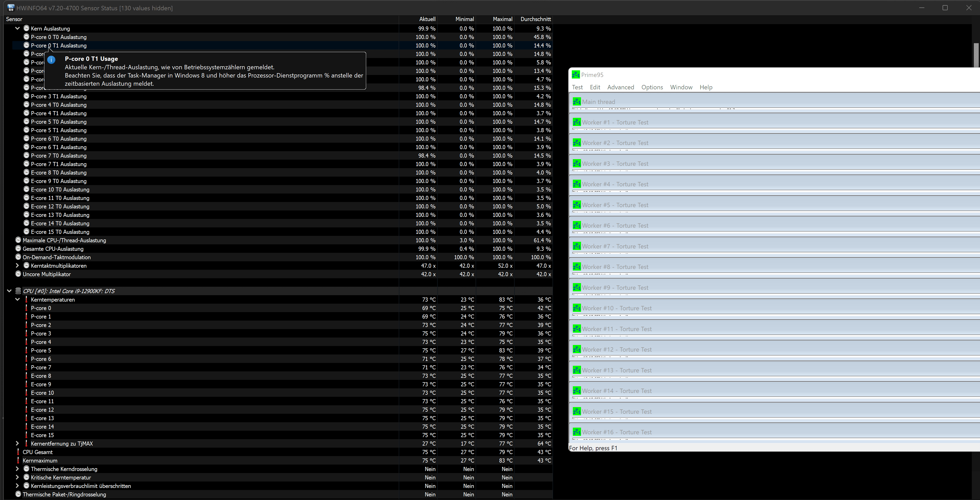Collapse the CPU [#0] Intel Core i9-12900KF section
Image resolution: width=980 pixels, height=500 pixels.
pyautogui.click(x=9, y=291)
